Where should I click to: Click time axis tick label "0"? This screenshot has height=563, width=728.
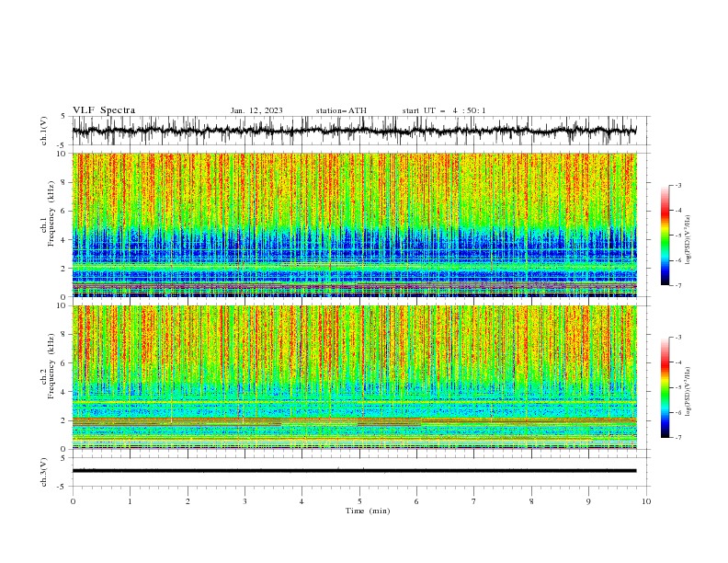click(x=73, y=501)
